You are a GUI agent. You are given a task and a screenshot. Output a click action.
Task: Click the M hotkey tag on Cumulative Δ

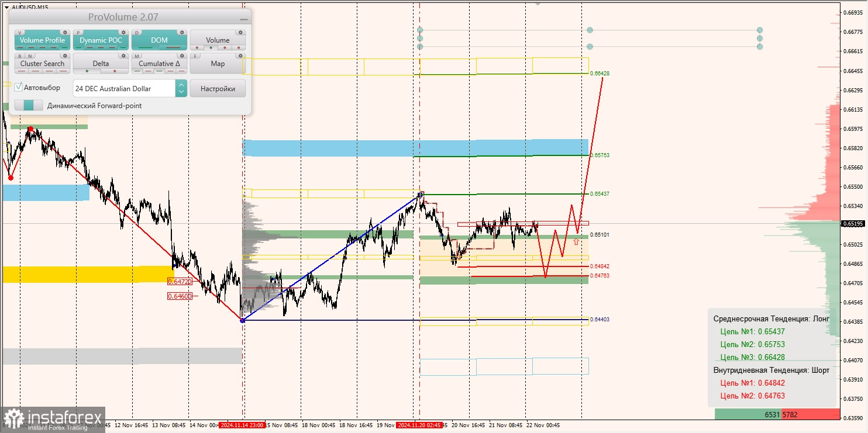pos(137,56)
